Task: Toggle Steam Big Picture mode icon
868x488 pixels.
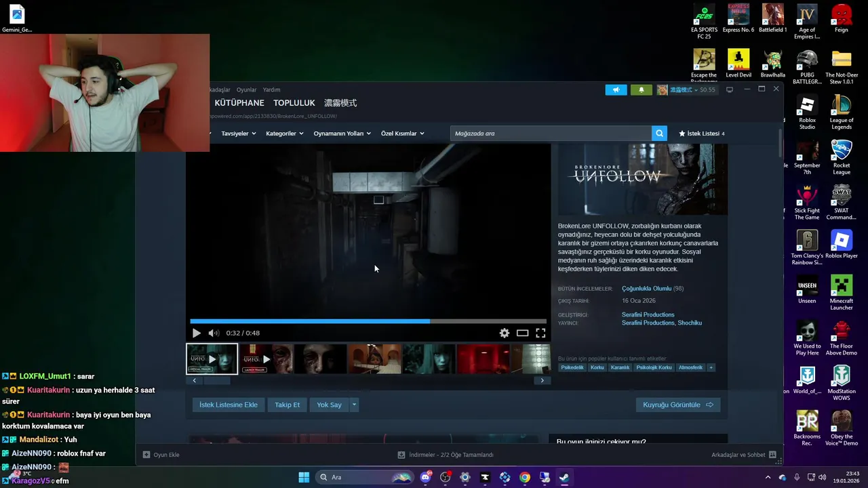Action: [x=730, y=89]
